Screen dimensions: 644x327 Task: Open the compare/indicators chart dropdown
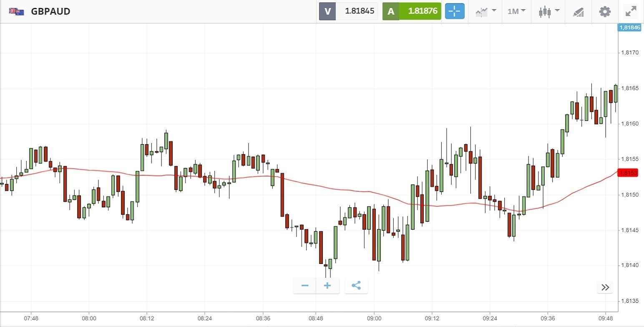coord(486,11)
